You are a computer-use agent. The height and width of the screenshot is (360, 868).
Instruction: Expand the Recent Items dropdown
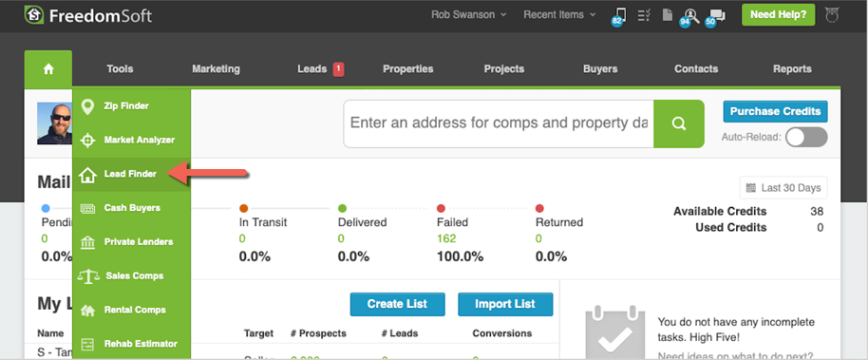tap(559, 15)
